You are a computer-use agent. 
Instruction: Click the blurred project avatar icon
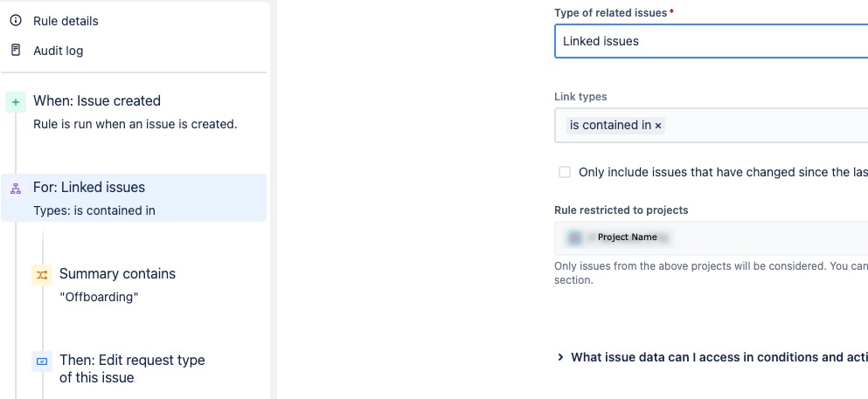pos(575,237)
